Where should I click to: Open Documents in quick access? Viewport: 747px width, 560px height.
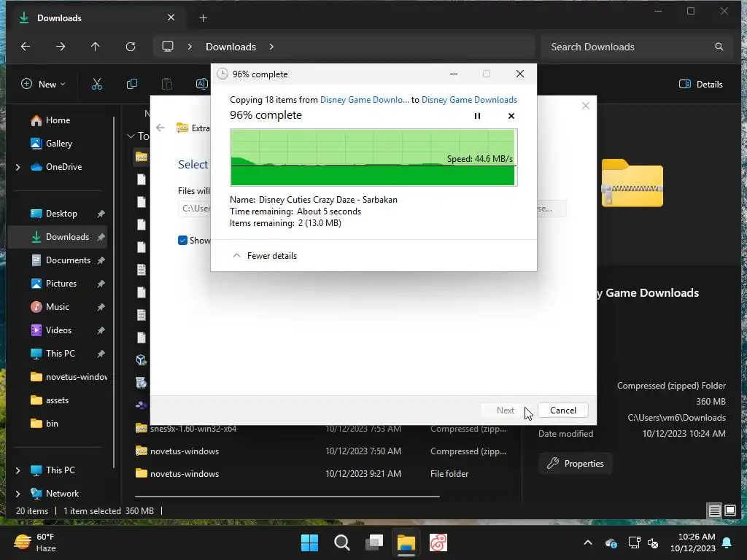(x=57, y=260)
